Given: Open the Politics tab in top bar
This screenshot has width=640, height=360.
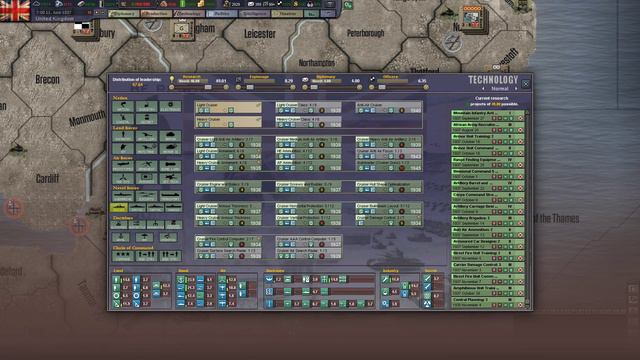Looking at the screenshot, I should coord(221,14).
